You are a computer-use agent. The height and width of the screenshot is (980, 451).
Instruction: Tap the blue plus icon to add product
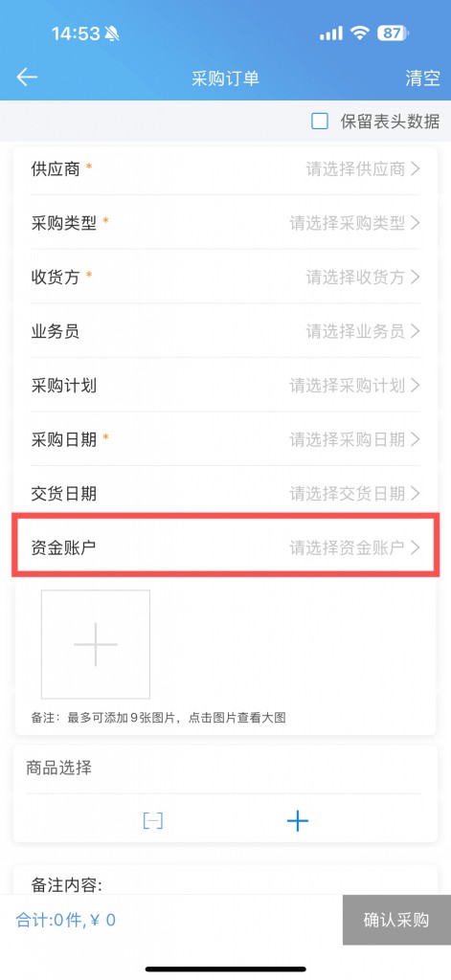click(x=297, y=820)
